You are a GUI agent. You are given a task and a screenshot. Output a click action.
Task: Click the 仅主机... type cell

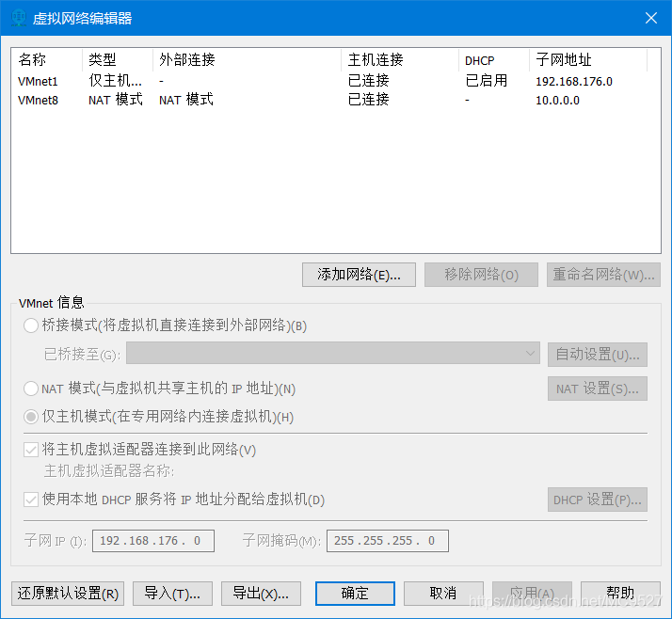tap(115, 81)
